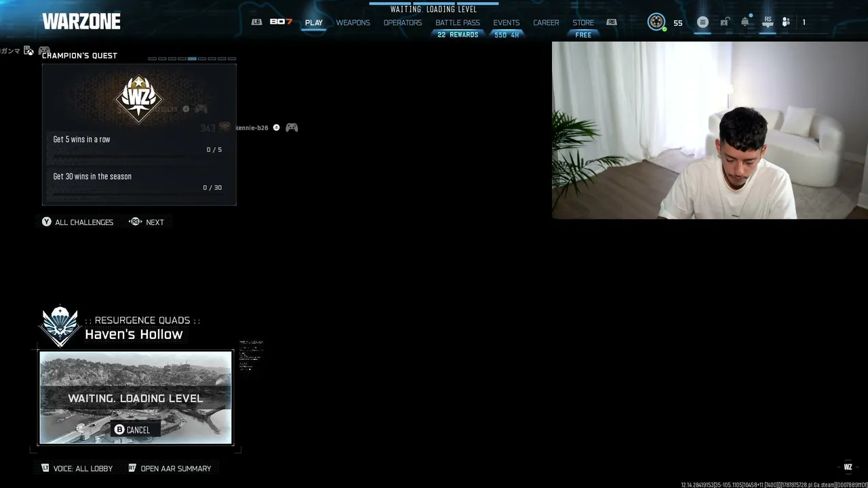
Task: Select player kennie-b26 in the lobby
Action: pos(252,127)
